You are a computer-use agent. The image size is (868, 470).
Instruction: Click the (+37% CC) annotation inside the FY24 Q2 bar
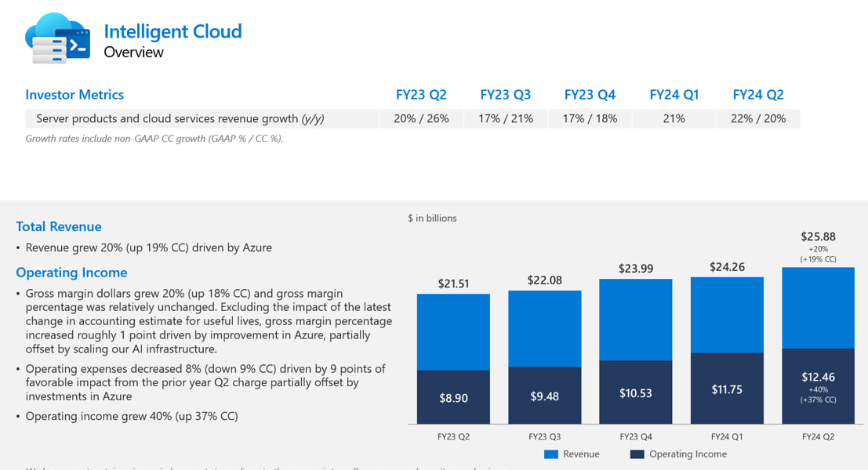pos(818,399)
